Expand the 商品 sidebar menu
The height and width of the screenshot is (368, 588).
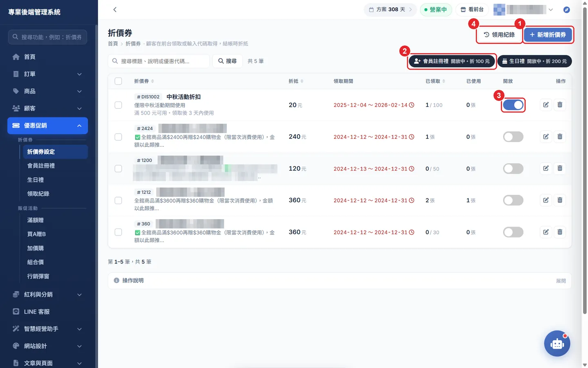tap(48, 91)
